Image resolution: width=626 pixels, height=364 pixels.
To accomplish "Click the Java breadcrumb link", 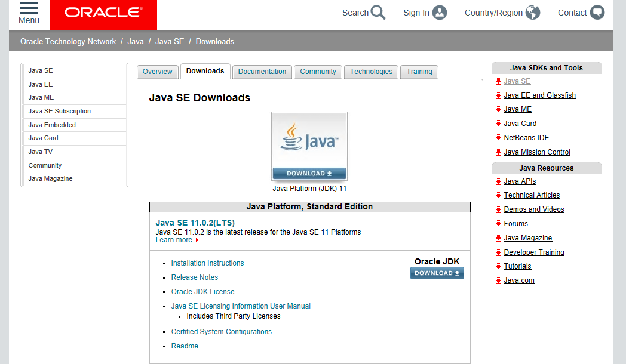I will pyautogui.click(x=136, y=41).
